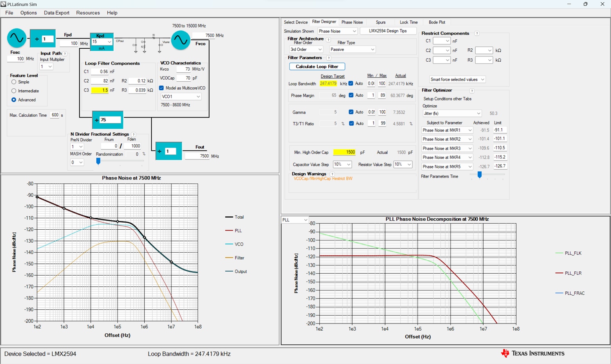The image size is (611, 364).
Task: Toggle Auto checkbox for Gamma
Action: tap(351, 112)
